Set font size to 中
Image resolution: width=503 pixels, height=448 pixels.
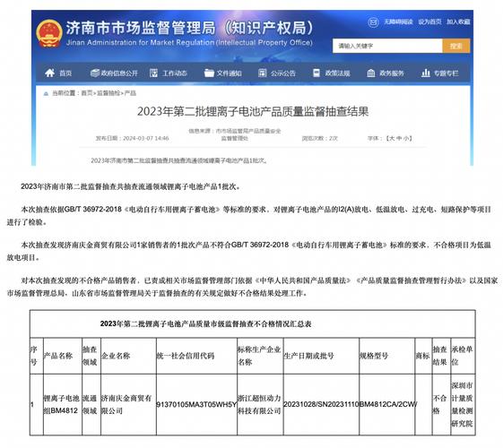(399, 139)
